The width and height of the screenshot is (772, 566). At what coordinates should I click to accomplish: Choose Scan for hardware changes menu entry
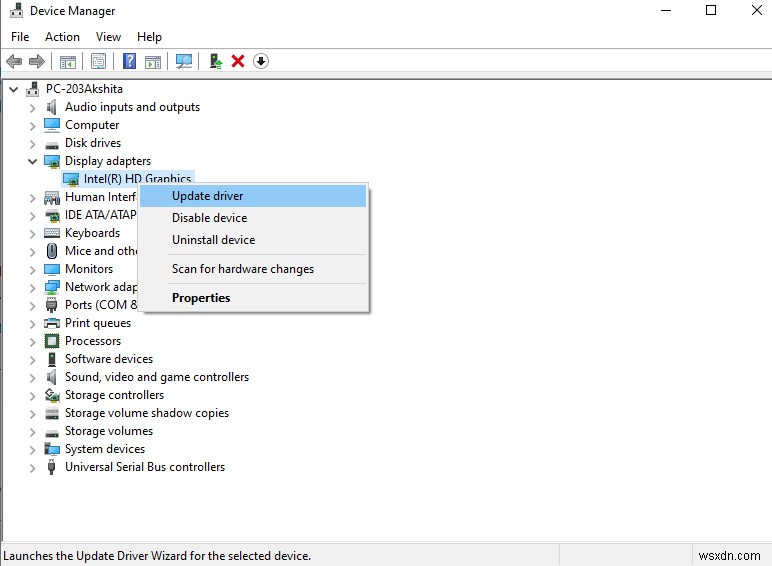[253, 269]
